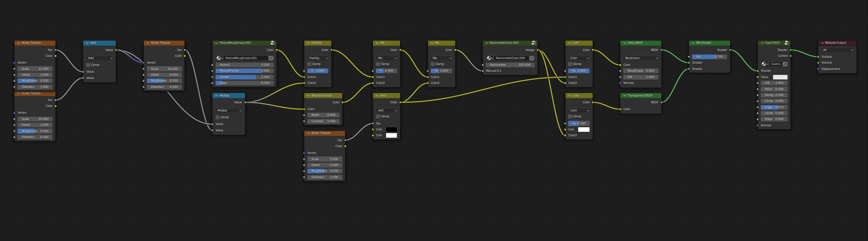Click the Manual 0-1 input socket

tap(483, 71)
